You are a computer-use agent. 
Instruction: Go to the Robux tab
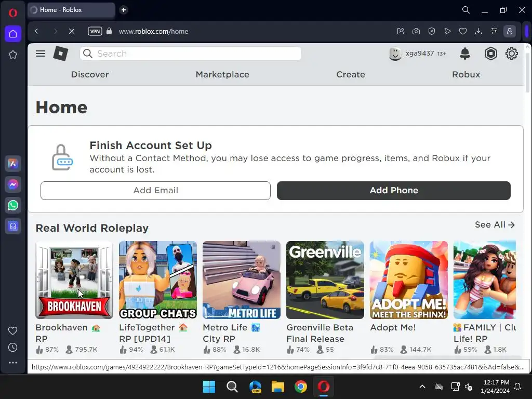point(466,74)
